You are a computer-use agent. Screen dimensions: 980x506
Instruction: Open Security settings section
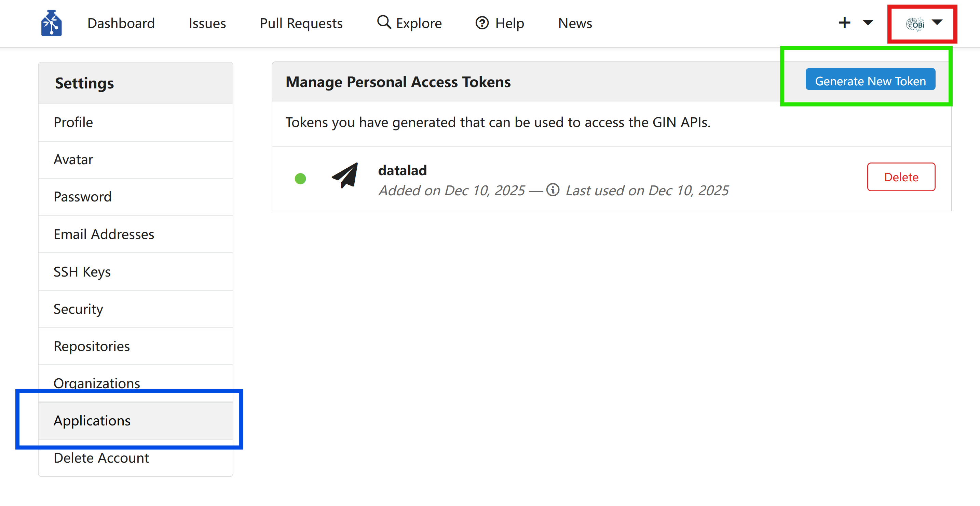pyautogui.click(x=78, y=309)
